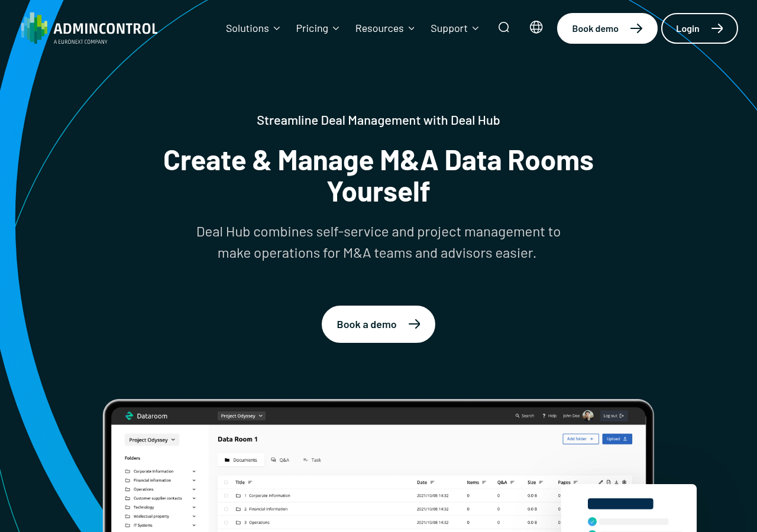The height and width of the screenshot is (532, 757).
Task: Click the download arrow icon in table header
Action: click(x=616, y=482)
